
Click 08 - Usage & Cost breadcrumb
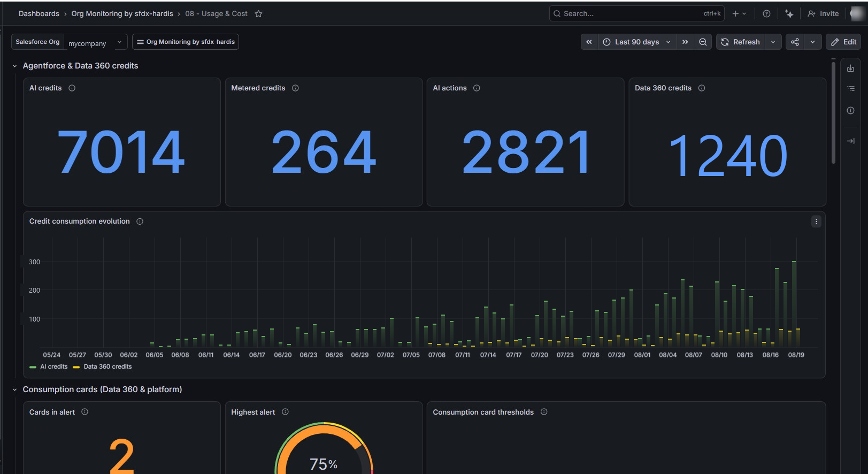[x=217, y=14]
